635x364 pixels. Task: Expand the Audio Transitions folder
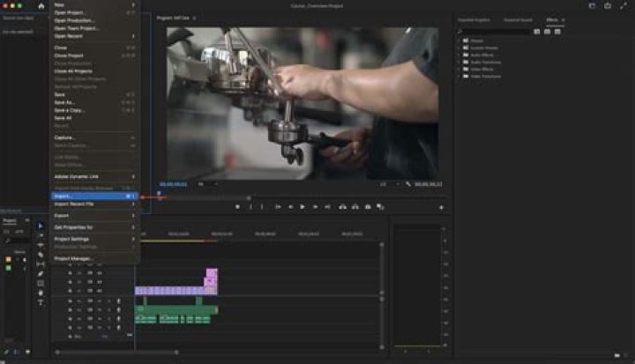point(459,62)
